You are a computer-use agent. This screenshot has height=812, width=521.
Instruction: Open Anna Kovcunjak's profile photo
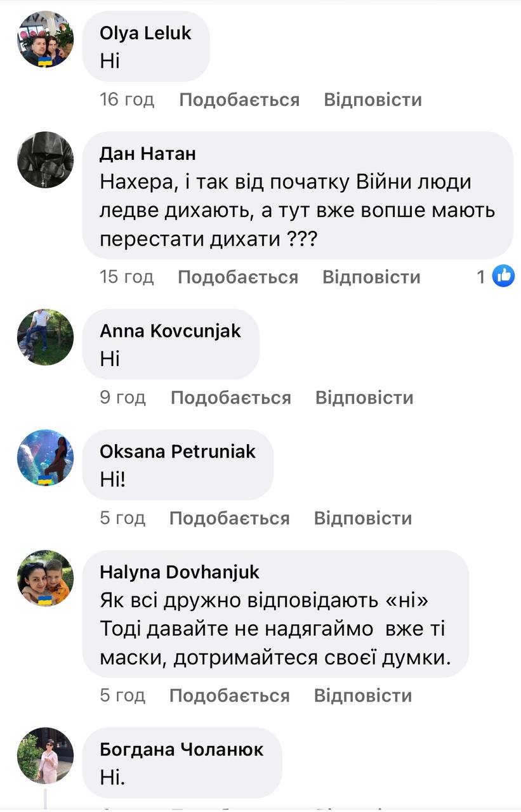[45, 337]
